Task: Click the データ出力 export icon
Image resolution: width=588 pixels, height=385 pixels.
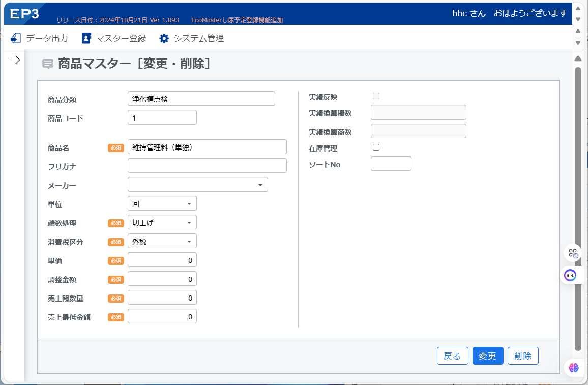Action: point(16,38)
